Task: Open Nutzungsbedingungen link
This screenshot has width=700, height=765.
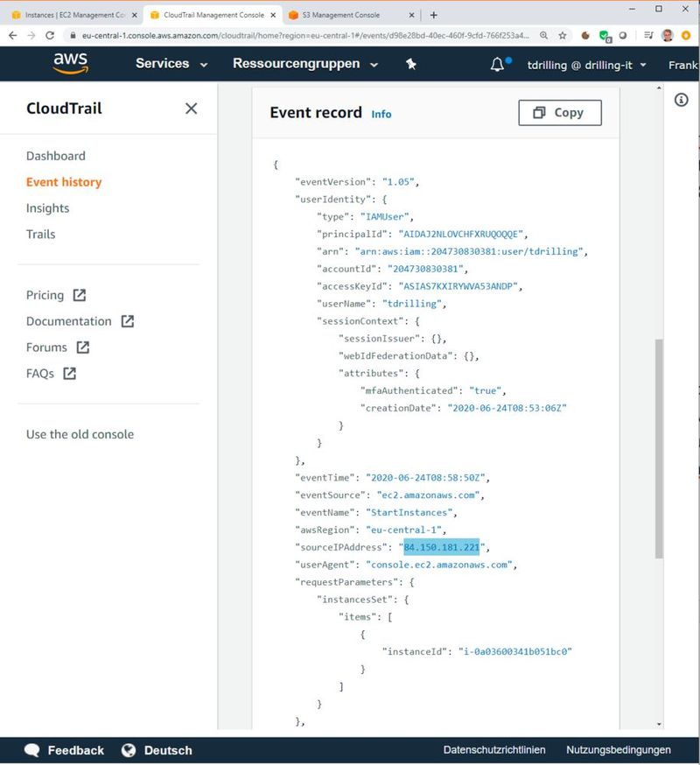Action: (x=618, y=750)
